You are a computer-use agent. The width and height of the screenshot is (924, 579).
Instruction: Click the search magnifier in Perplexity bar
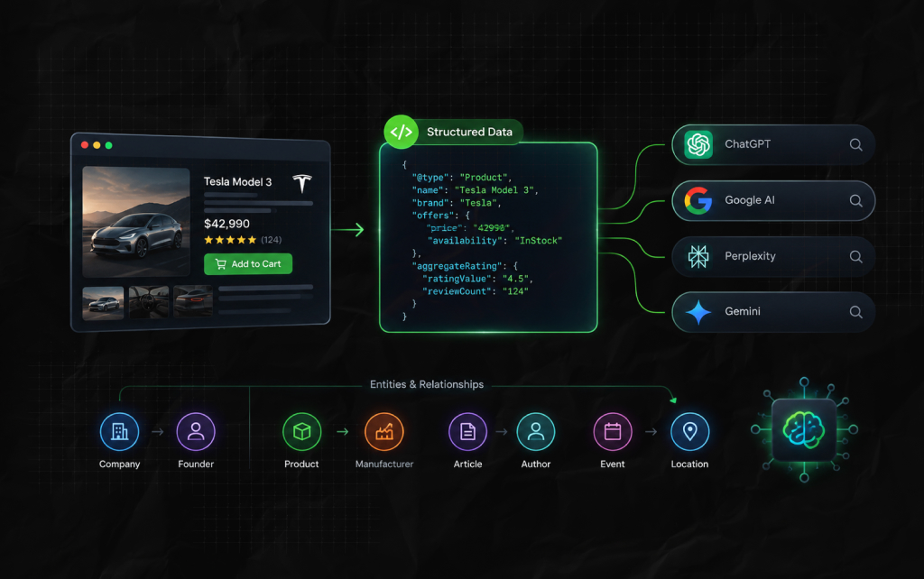coord(855,257)
